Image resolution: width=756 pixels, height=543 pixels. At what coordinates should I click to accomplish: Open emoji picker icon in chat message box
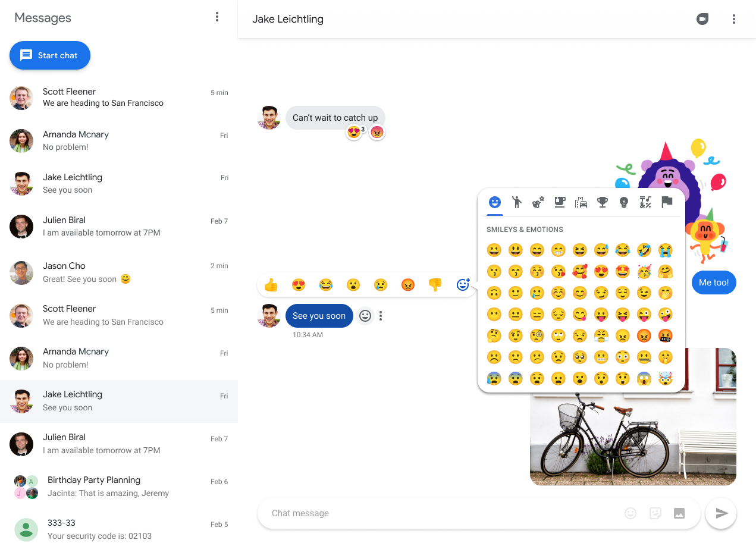click(x=630, y=513)
